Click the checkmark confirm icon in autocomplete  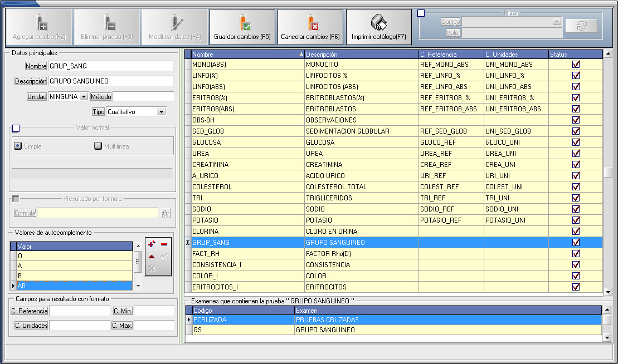[164, 257]
